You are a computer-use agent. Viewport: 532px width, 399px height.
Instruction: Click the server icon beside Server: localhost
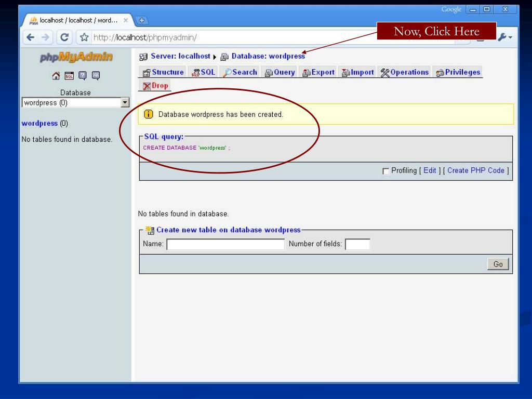click(x=143, y=57)
